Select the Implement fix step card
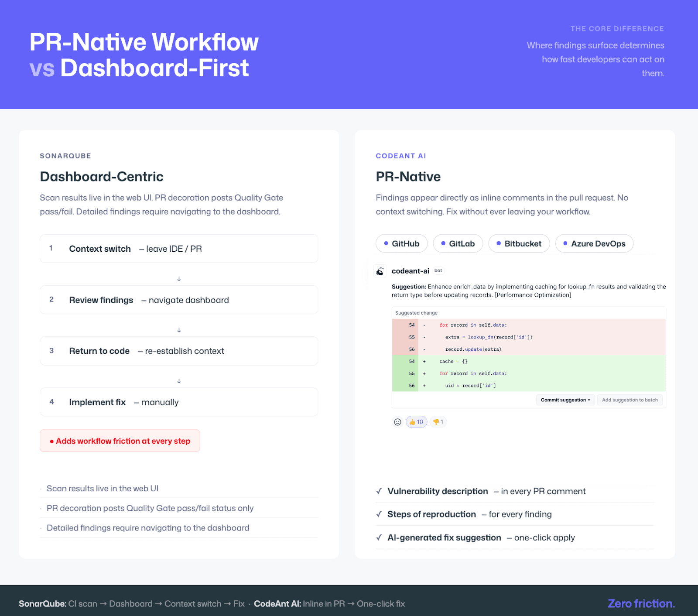Viewport: 698px width, 616px height. click(179, 402)
